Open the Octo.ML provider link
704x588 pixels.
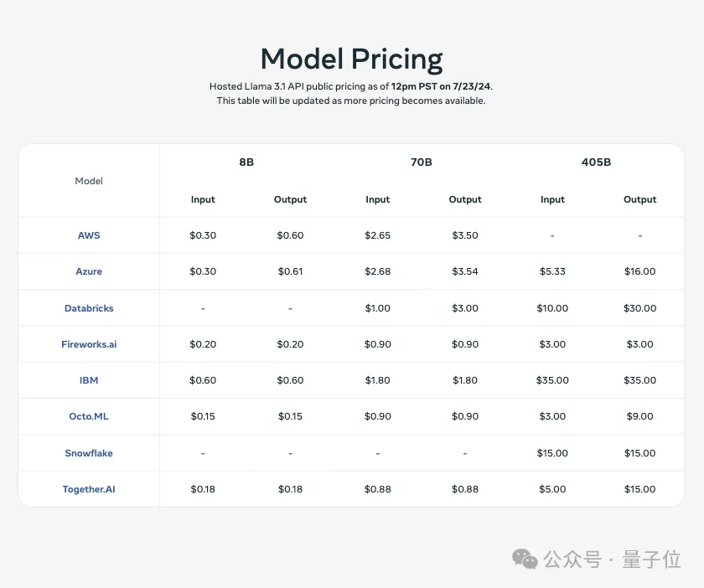tap(89, 416)
